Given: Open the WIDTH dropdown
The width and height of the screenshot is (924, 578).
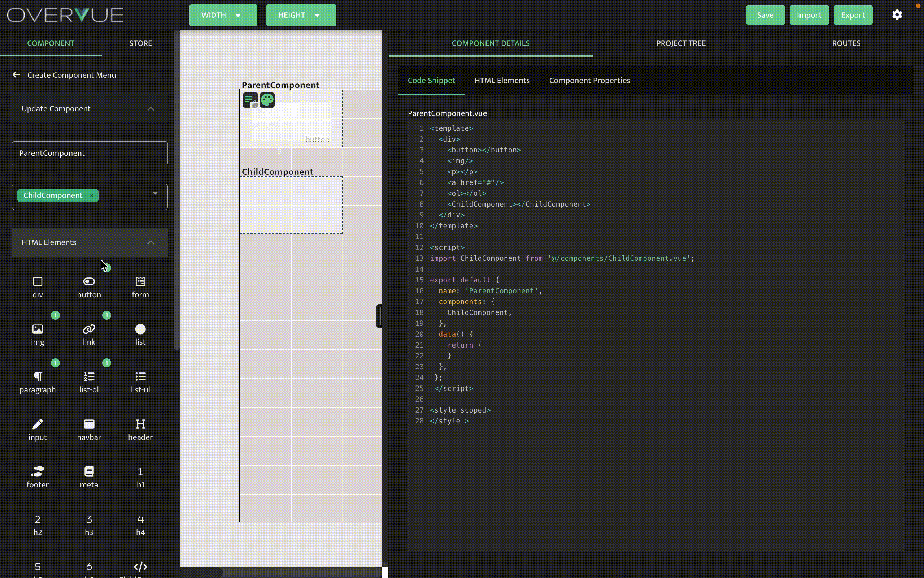Looking at the screenshot, I should coord(223,15).
